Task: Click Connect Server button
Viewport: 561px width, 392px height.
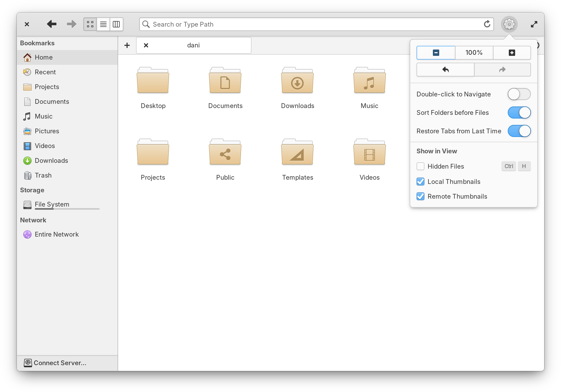Action: coord(60,362)
